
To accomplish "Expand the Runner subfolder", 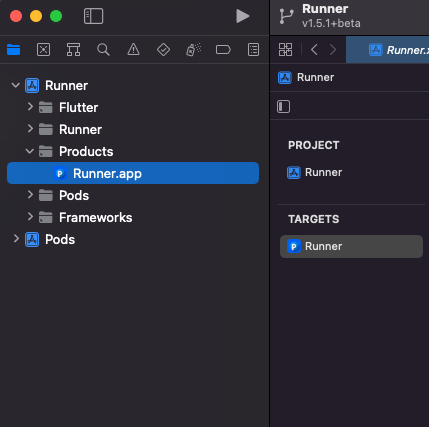I will 30,129.
